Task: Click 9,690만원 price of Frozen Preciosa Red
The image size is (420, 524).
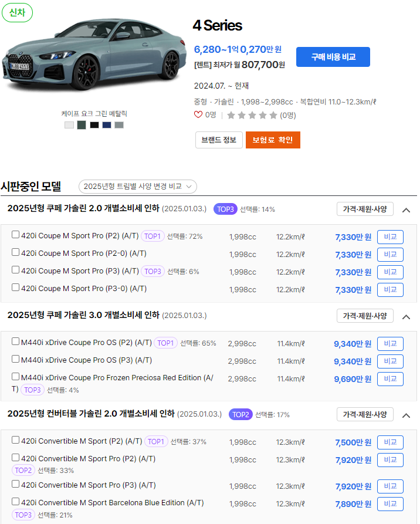Action: point(353,379)
